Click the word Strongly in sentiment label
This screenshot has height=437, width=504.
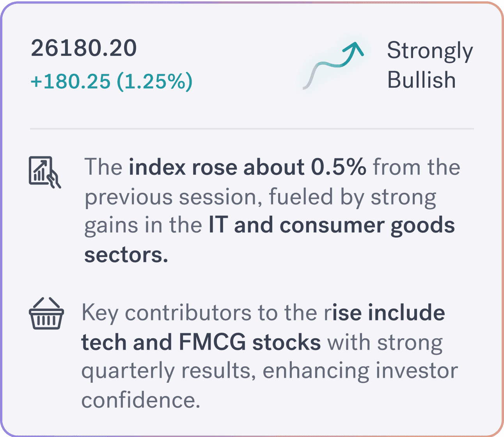click(x=430, y=52)
